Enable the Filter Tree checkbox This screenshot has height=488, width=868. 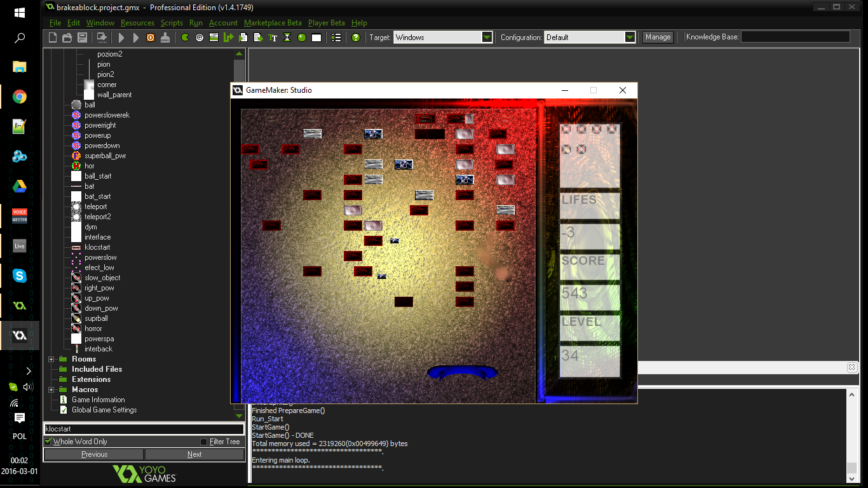pos(203,442)
